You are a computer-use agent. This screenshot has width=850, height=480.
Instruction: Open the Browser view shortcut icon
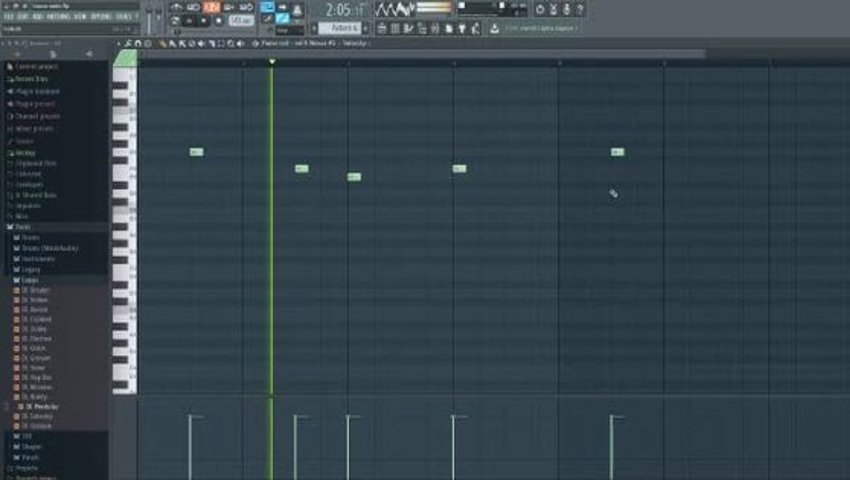[x=421, y=28]
